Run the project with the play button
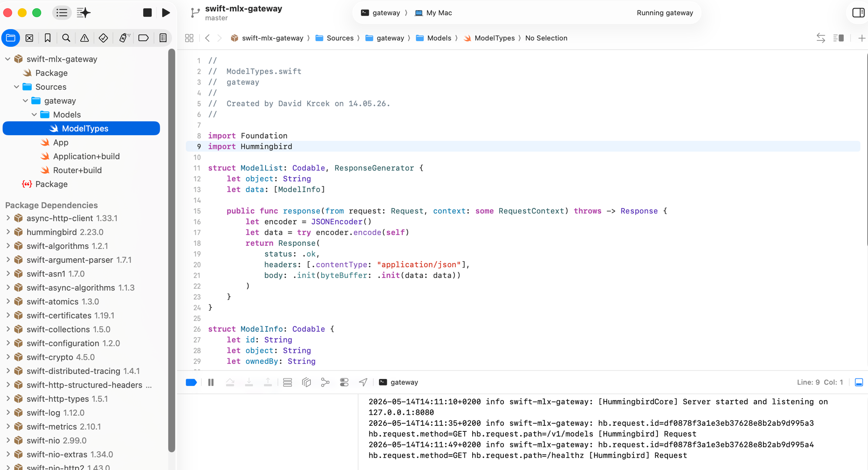The width and height of the screenshot is (868, 470). tap(166, 13)
